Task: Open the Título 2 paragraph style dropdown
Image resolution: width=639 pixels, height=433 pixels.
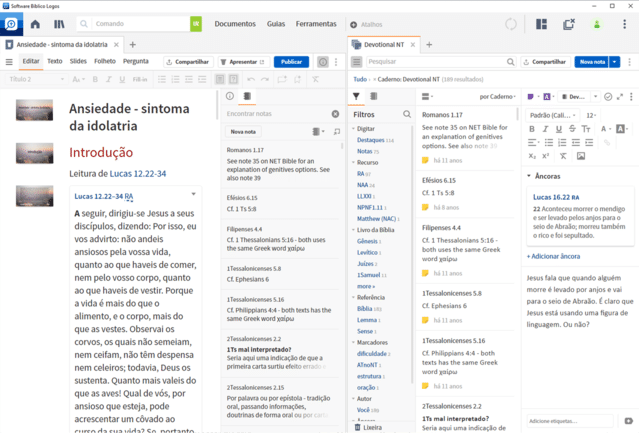Action: pyautogui.click(x=36, y=79)
